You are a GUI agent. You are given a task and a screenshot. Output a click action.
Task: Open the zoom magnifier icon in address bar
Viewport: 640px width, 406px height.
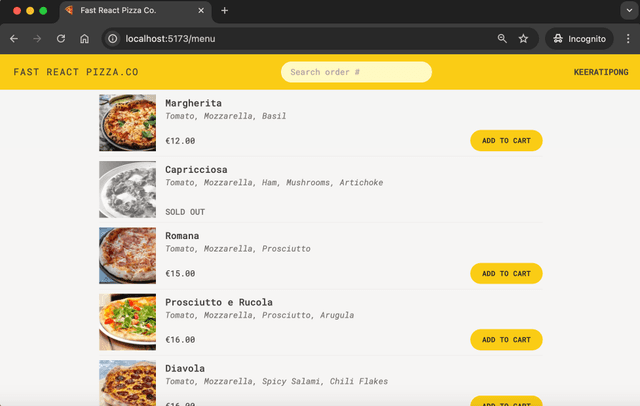[502, 39]
